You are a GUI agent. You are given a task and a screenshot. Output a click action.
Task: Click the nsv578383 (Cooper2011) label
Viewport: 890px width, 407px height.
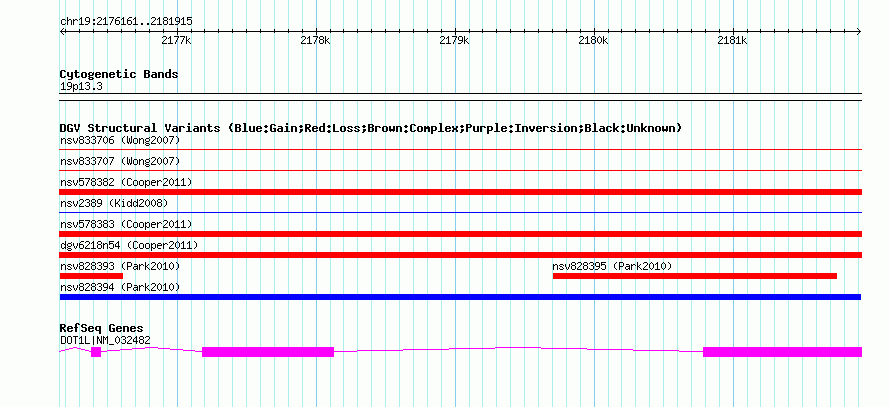tap(126, 225)
